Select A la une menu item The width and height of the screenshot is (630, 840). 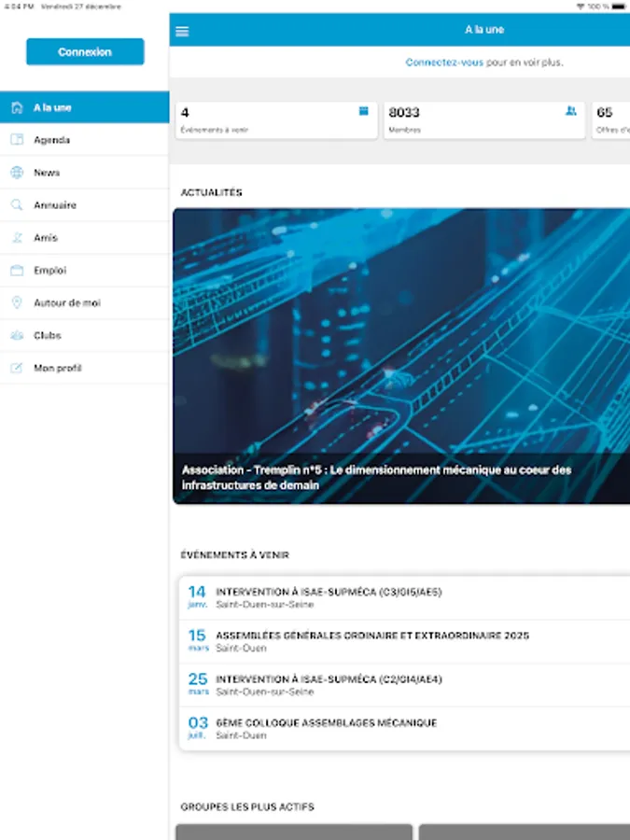pos(85,107)
